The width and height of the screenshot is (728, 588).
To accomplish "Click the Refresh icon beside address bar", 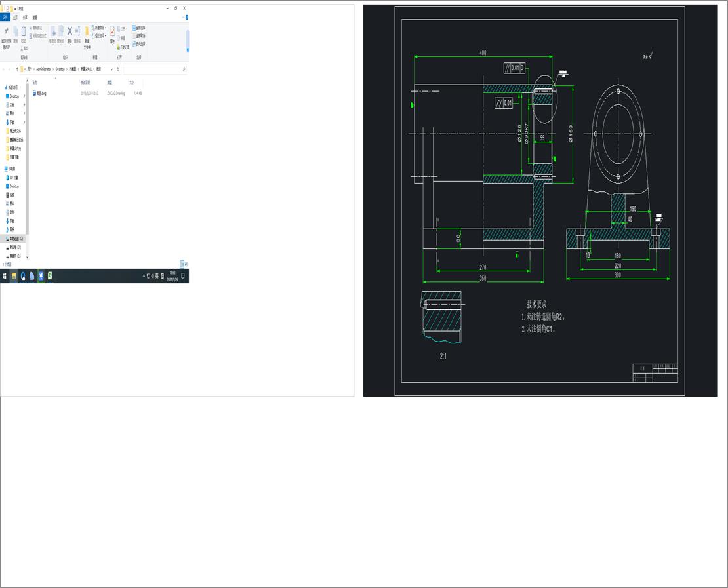I will (118, 69).
